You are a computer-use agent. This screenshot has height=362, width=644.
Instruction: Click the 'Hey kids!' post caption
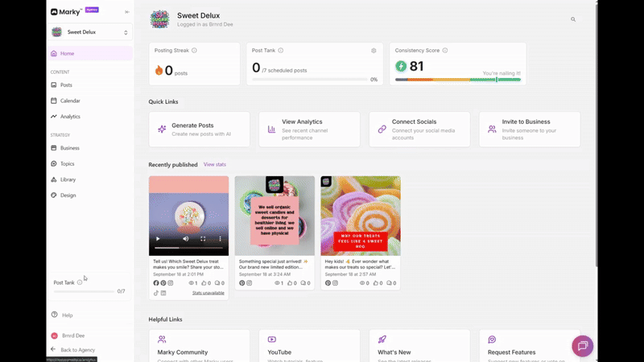pyautogui.click(x=360, y=265)
